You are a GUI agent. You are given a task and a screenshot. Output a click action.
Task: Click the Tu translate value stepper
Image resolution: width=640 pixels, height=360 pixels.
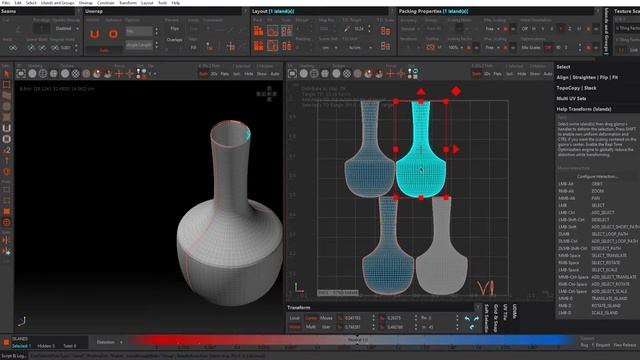click(x=373, y=318)
